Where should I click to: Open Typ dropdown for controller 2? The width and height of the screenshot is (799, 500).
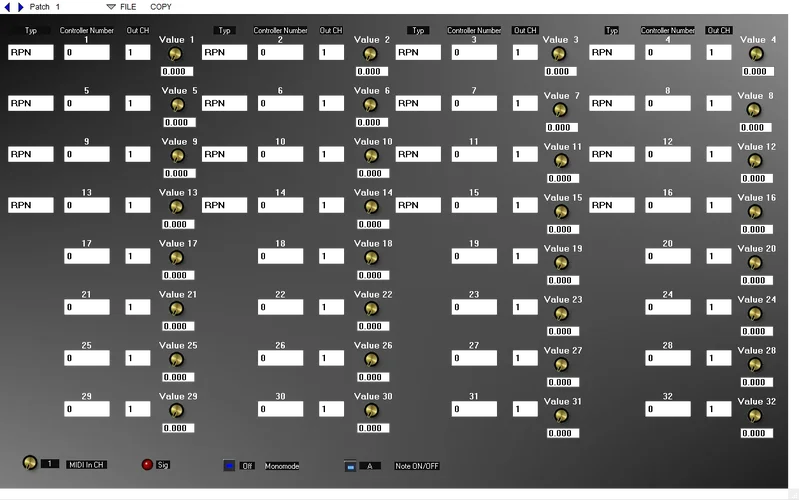[224, 52]
